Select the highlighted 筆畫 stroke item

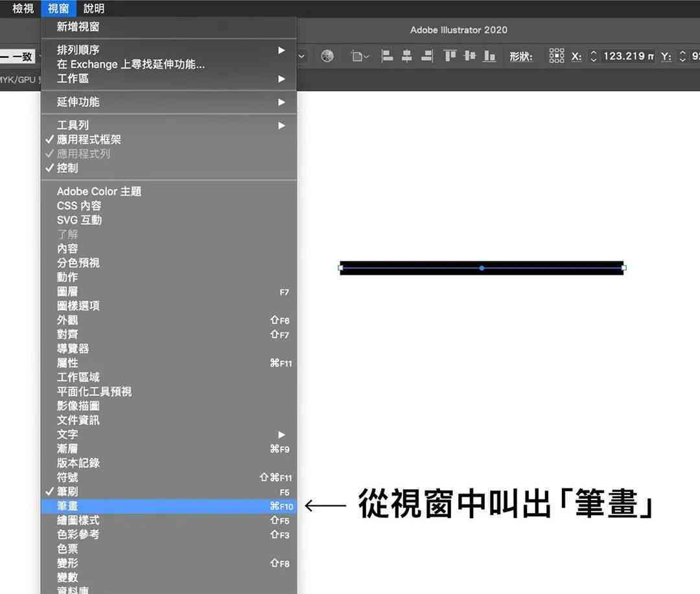tap(169, 506)
